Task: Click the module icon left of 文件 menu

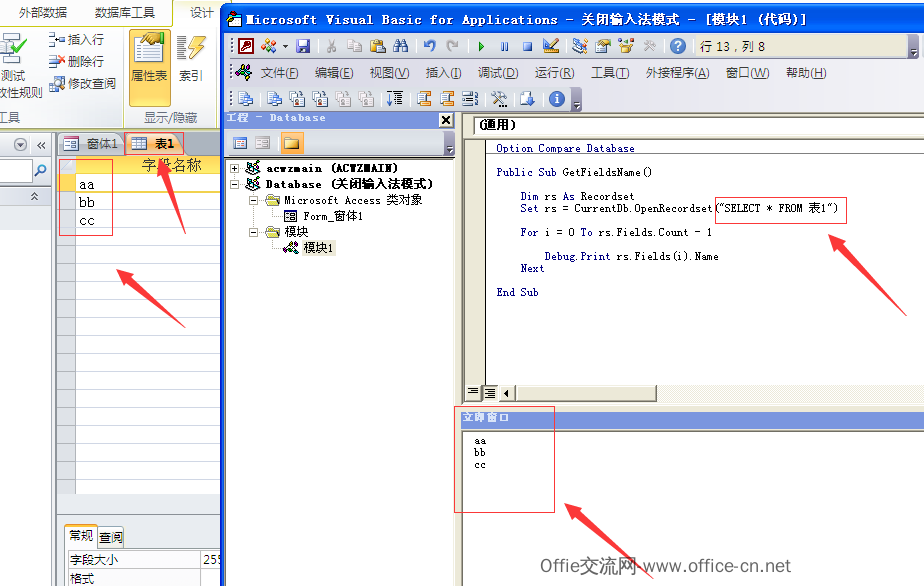Action: pyautogui.click(x=244, y=73)
